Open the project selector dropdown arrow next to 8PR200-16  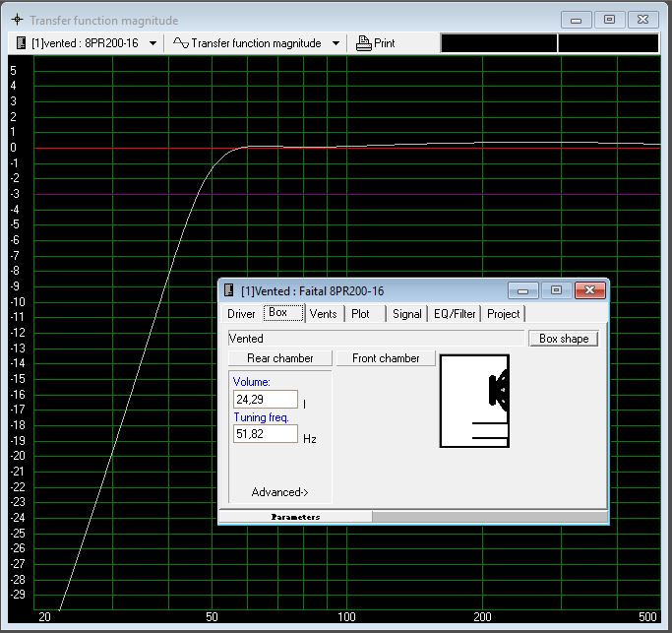point(153,43)
